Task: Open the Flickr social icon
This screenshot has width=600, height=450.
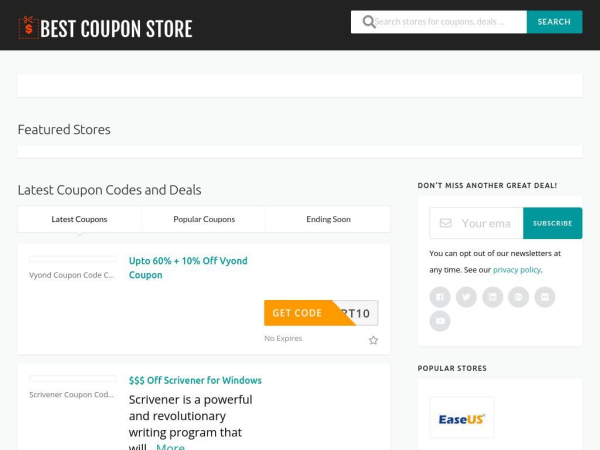Action: 545,297
